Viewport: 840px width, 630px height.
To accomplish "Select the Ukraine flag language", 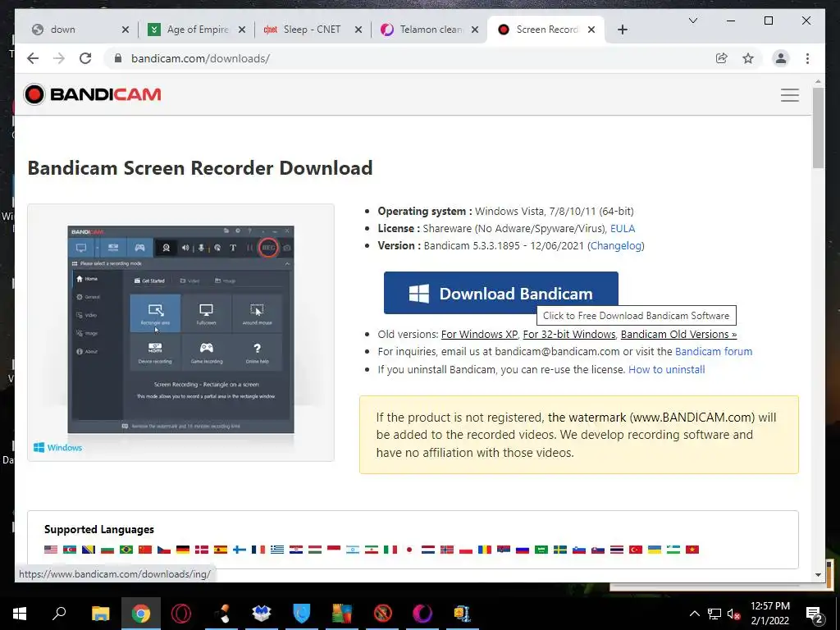I will (655, 550).
